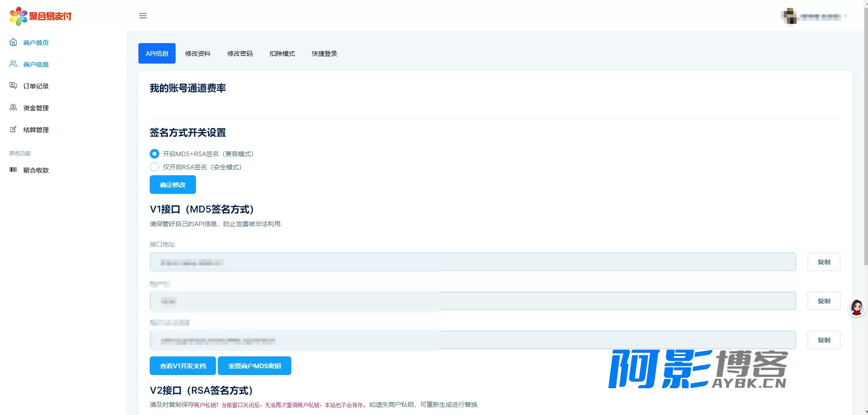This screenshot has height=415, width=868.
Task: Select 仅开启RSA签名 secure mode radio
Action: [x=154, y=167]
